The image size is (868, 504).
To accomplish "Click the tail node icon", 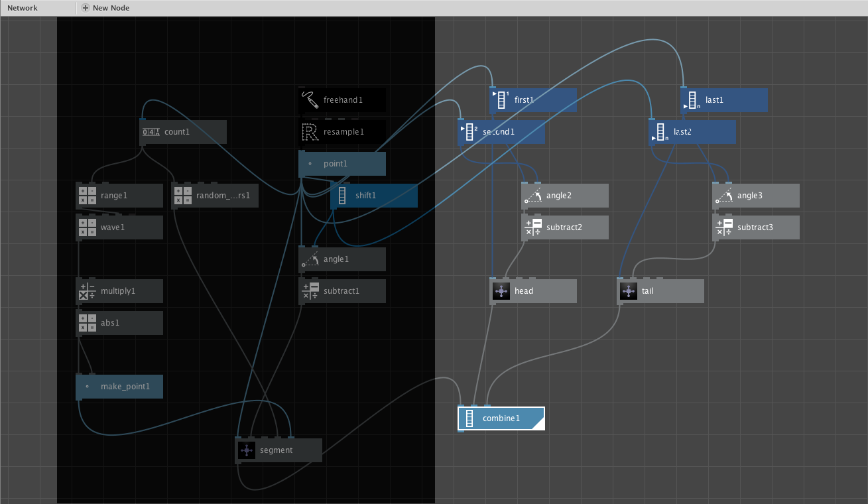I will tap(629, 291).
